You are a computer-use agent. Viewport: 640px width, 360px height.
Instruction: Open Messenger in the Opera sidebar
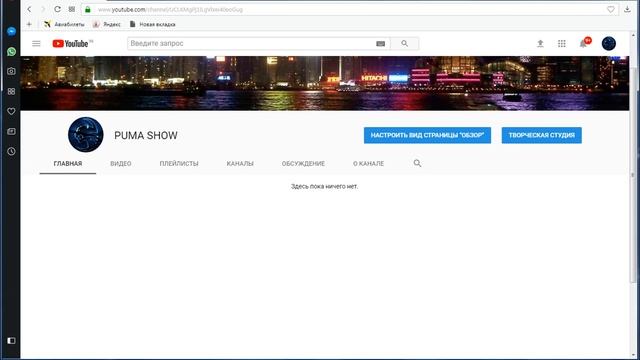click(x=11, y=31)
